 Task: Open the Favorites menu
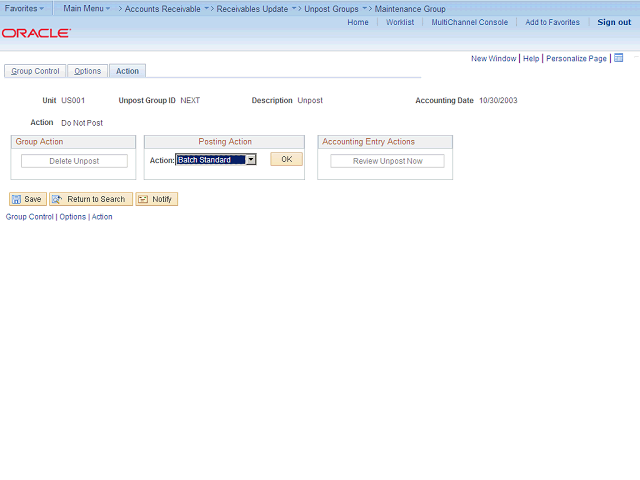(24, 8)
